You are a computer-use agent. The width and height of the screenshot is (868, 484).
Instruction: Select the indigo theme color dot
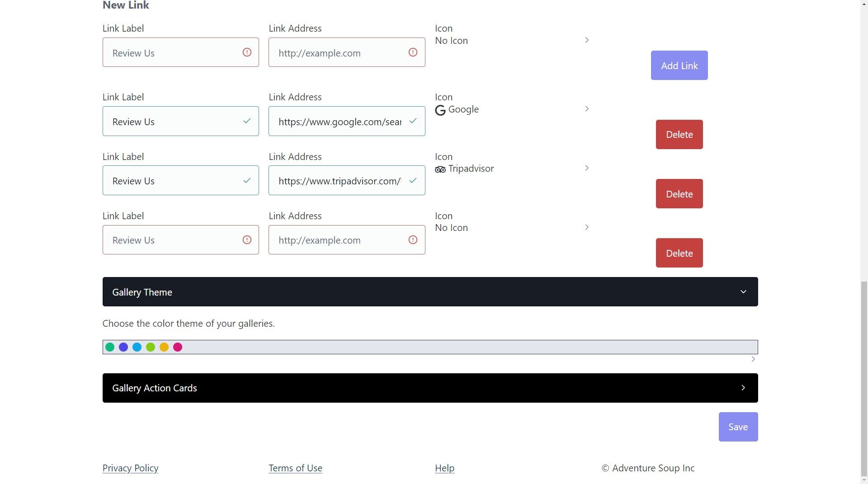[123, 347]
